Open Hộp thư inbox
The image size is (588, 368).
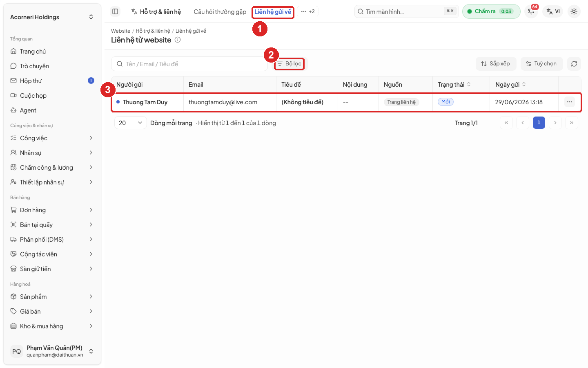tap(52, 81)
